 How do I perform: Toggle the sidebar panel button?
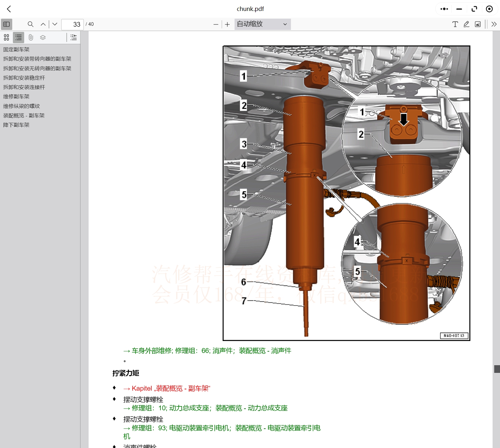(x=6, y=24)
